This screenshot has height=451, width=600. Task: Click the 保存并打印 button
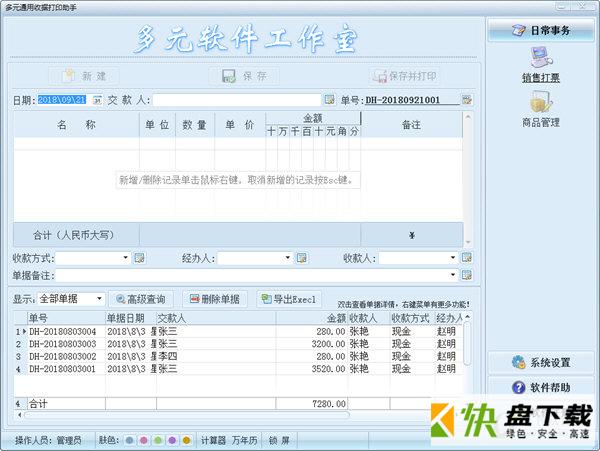click(404, 76)
